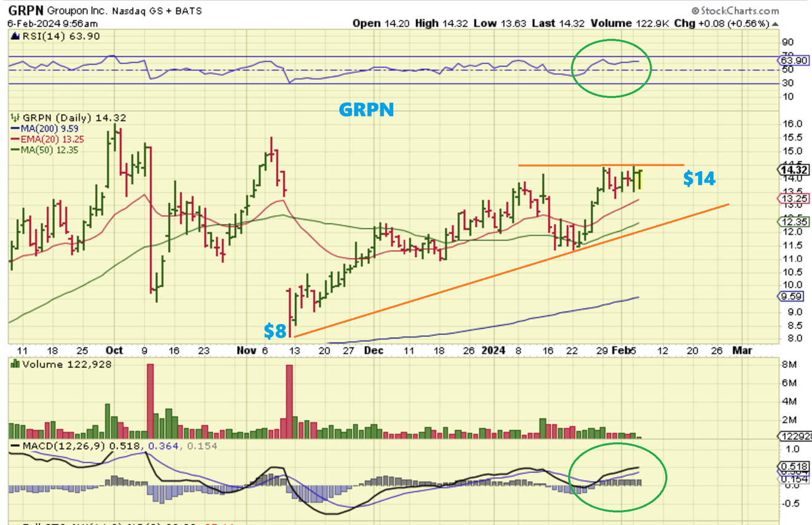Click the 2M volume axis label
This screenshot has height=525, width=812.
point(789,419)
